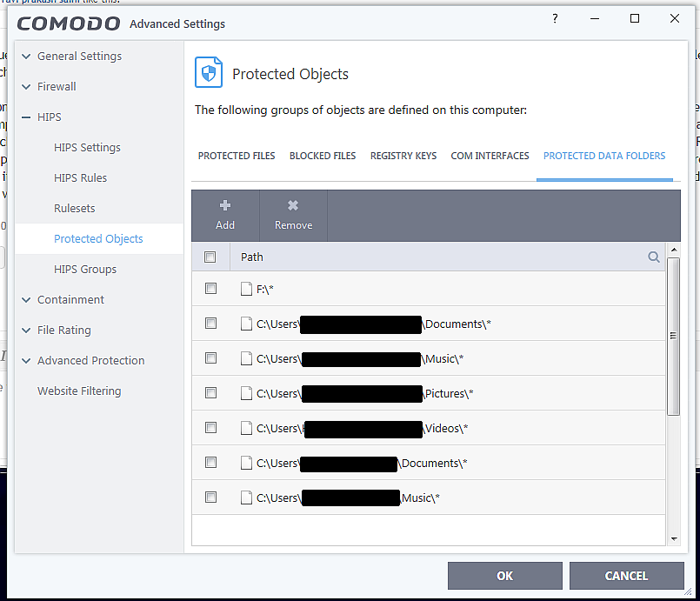Collapse the HIPS section dash
This screenshot has width=700, height=601.
pyautogui.click(x=26, y=117)
